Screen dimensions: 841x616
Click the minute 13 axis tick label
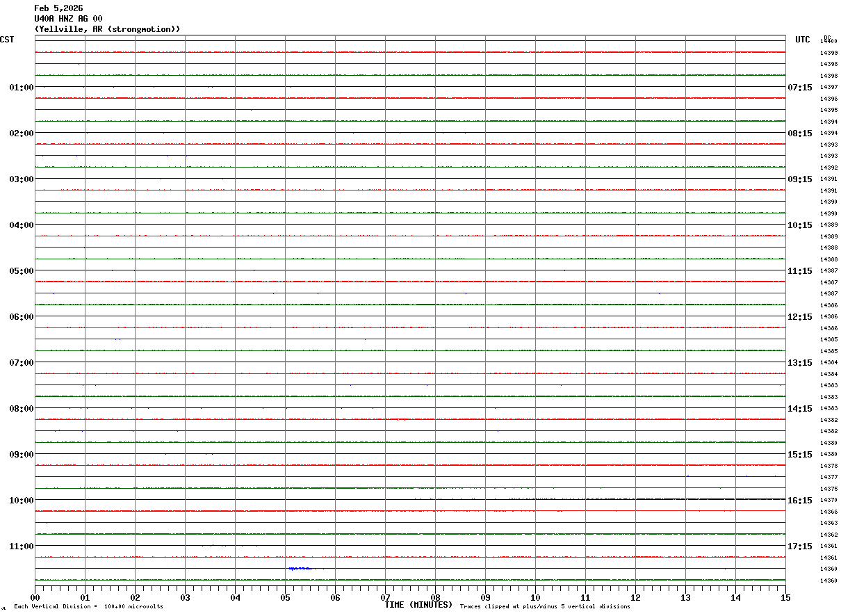pos(686,598)
